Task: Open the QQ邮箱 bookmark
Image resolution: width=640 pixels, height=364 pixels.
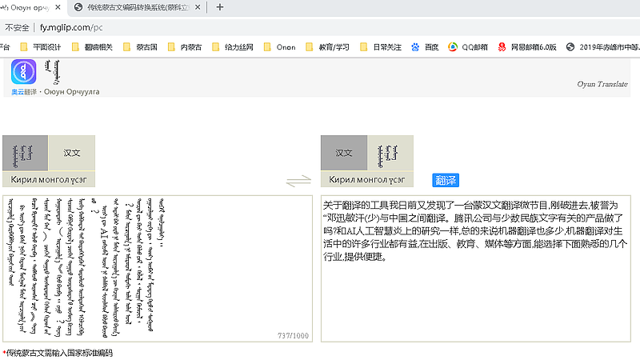Action: tap(468, 47)
